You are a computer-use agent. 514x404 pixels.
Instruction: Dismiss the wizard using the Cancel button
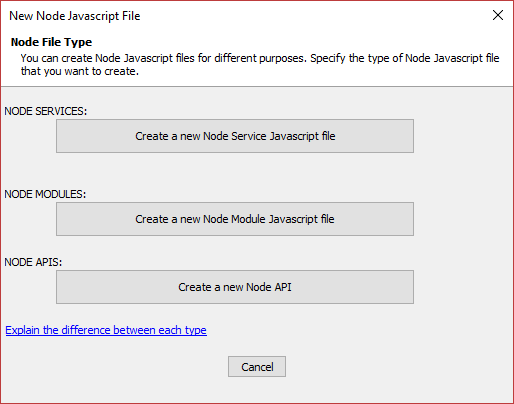coord(257,367)
